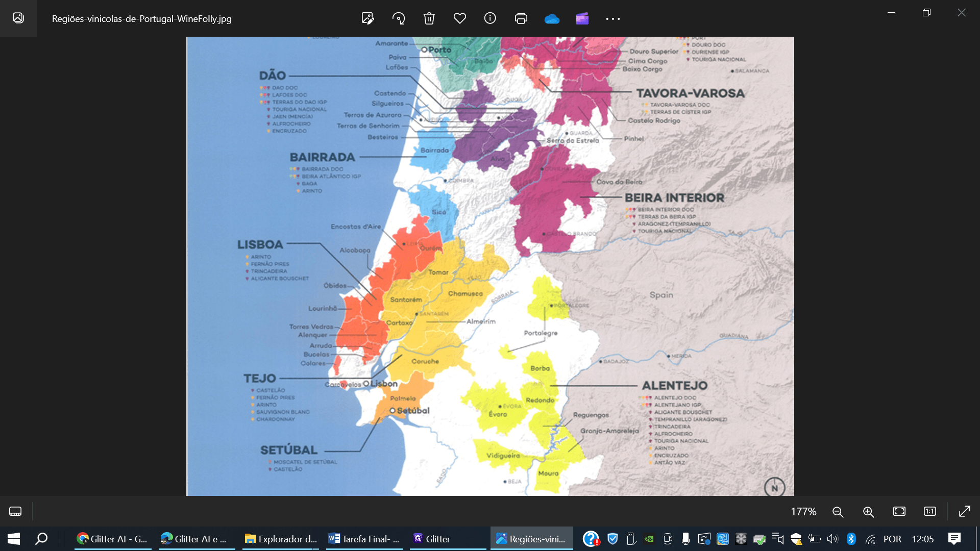Open the notification center
The image size is (980, 551).
954,539
